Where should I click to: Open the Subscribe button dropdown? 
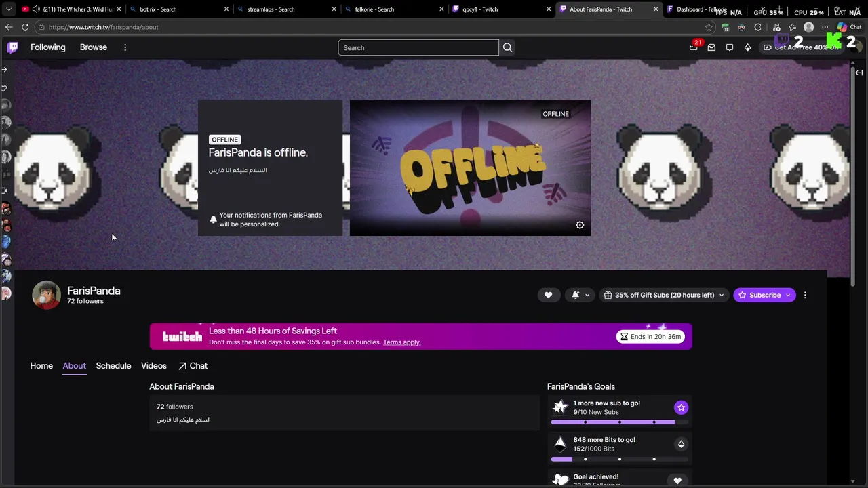coord(788,295)
